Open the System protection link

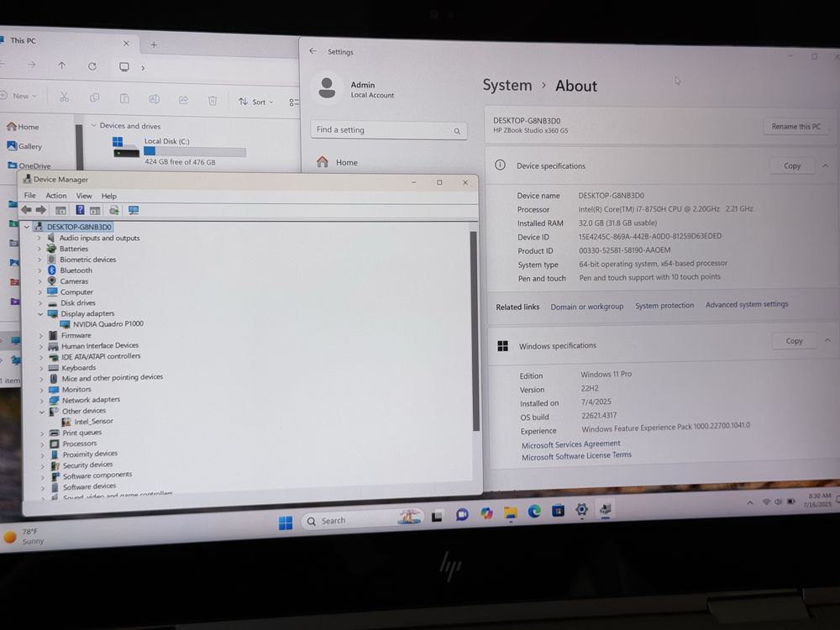tap(664, 306)
